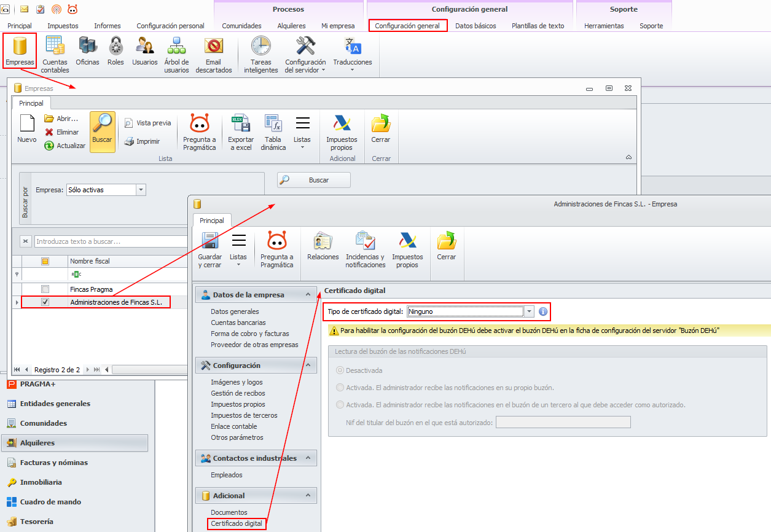Open Datos generales in side panel
The width and height of the screenshot is (771, 532).
[235, 311]
